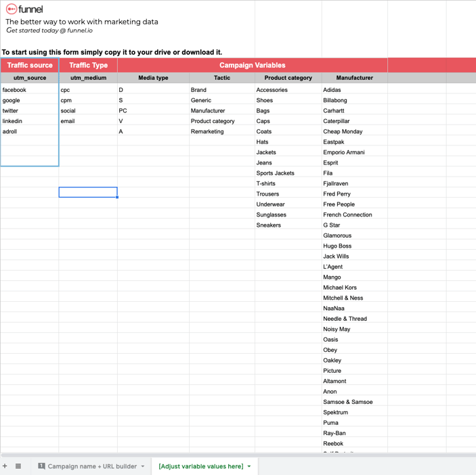Image resolution: width=476 pixels, height=475 pixels.
Task: Select the Cheap Monday cell
Action: click(355, 131)
